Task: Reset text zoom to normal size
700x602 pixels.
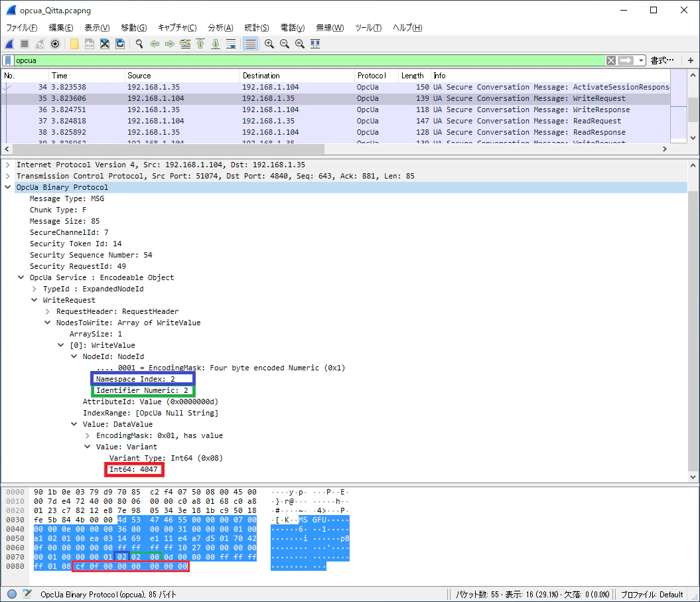Action: click(x=299, y=44)
